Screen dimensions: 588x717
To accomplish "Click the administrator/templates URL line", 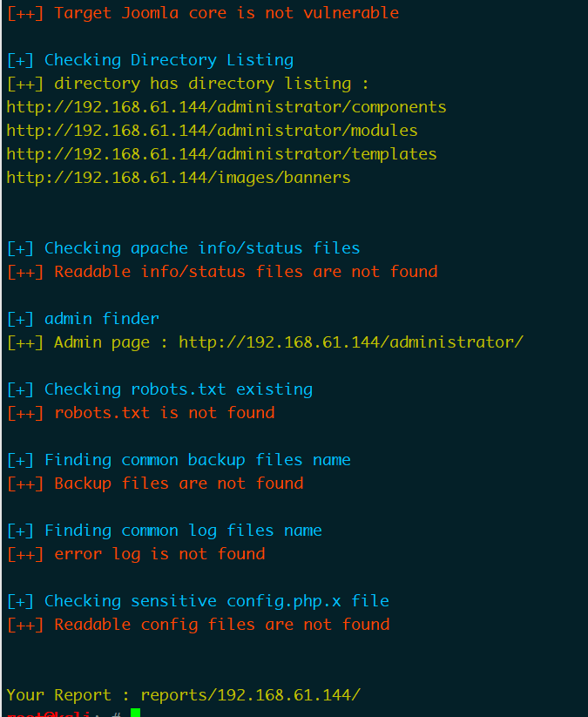I will [222, 154].
